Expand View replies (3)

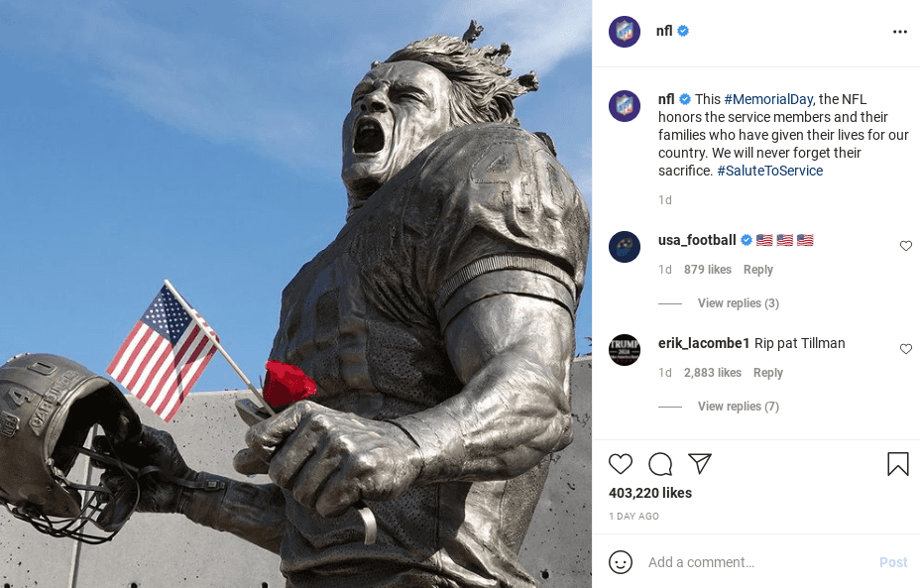[739, 303]
